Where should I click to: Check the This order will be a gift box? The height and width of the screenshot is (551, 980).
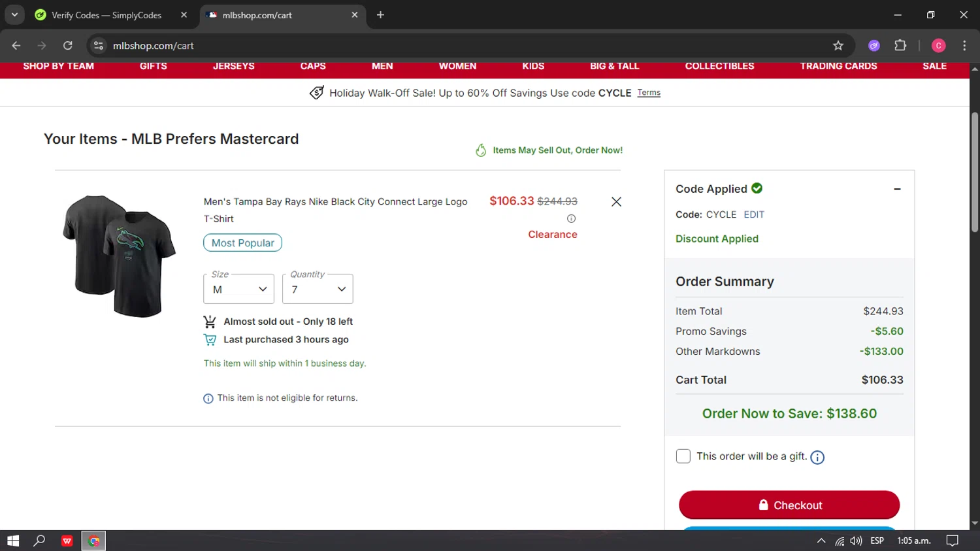[683, 456]
